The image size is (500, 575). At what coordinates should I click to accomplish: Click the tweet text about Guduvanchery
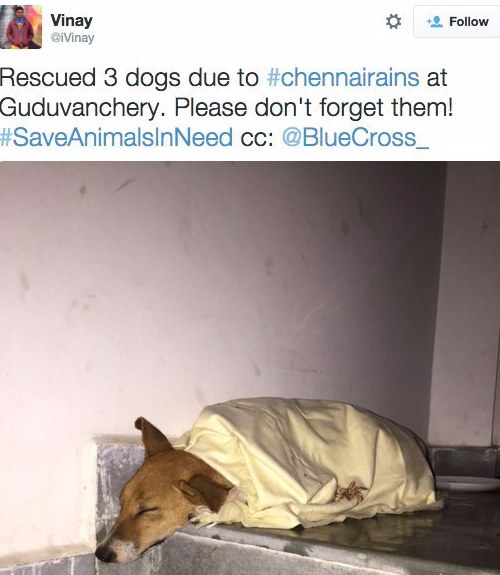click(x=226, y=107)
